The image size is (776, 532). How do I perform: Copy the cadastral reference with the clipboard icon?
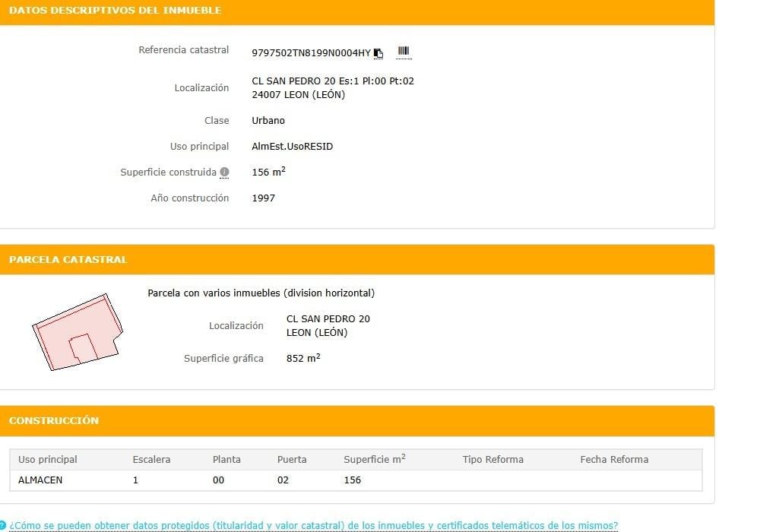[378, 53]
